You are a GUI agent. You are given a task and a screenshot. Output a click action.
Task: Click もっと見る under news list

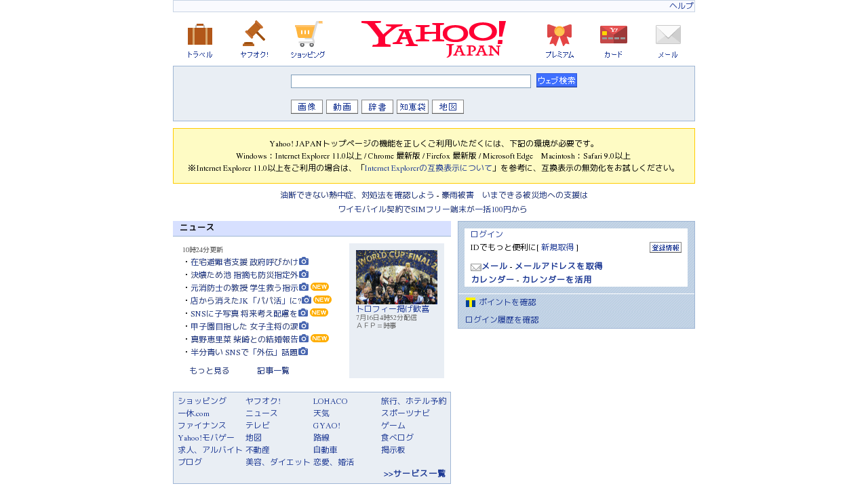pos(209,370)
